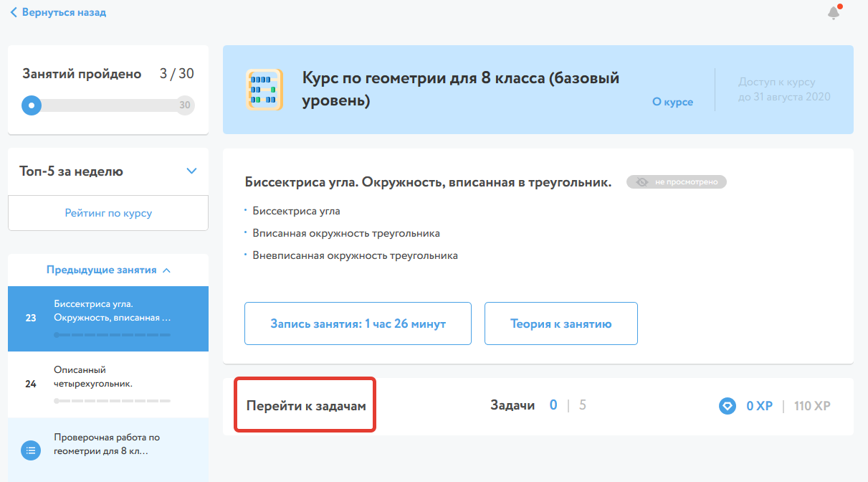This screenshot has width=868, height=482.
Task: Click the XP diamond badge icon
Action: tap(728, 406)
